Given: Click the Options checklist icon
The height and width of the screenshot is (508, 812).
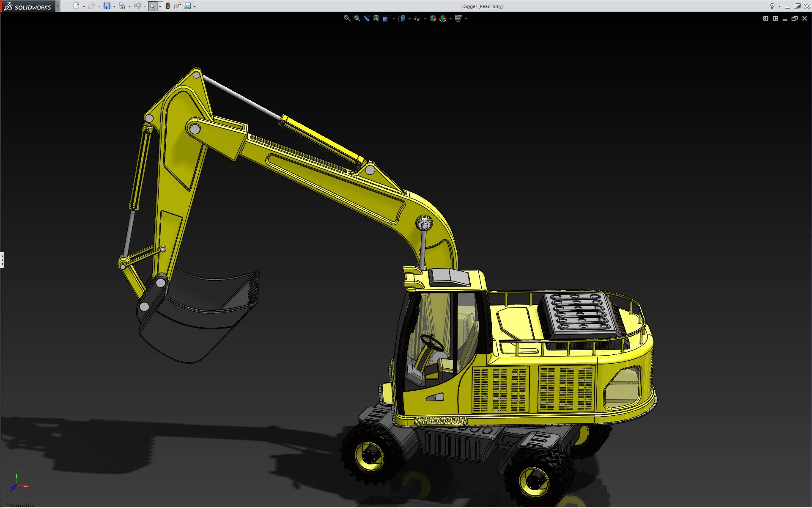Looking at the screenshot, I should [187, 6].
